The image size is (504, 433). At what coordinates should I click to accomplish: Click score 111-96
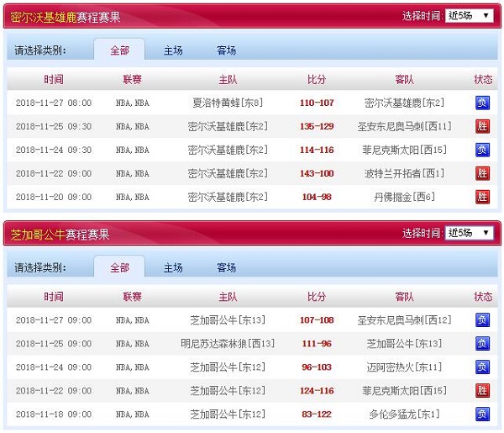click(x=317, y=344)
